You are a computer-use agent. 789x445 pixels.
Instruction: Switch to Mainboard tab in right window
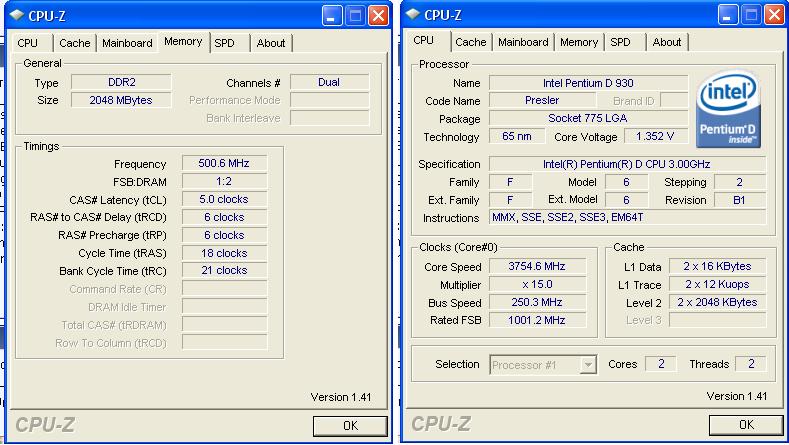pyautogui.click(x=523, y=42)
